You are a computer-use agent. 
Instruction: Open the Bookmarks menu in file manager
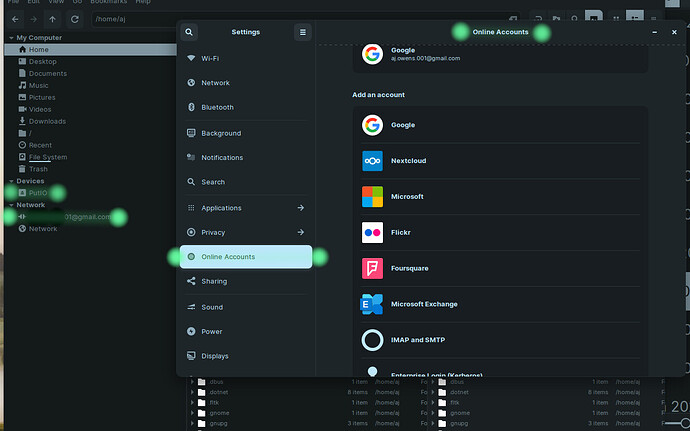(108, 2)
